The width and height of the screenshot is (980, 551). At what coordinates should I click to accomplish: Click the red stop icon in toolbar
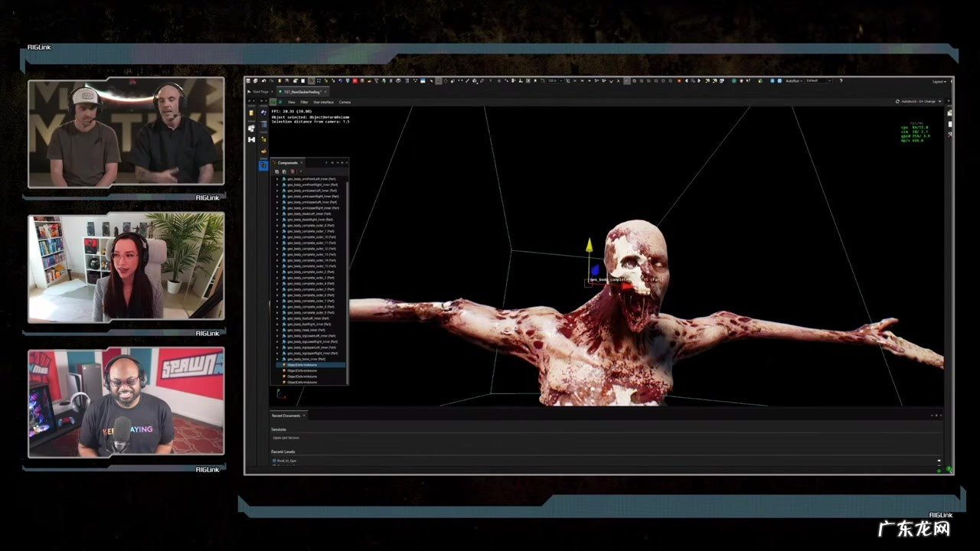(355, 80)
